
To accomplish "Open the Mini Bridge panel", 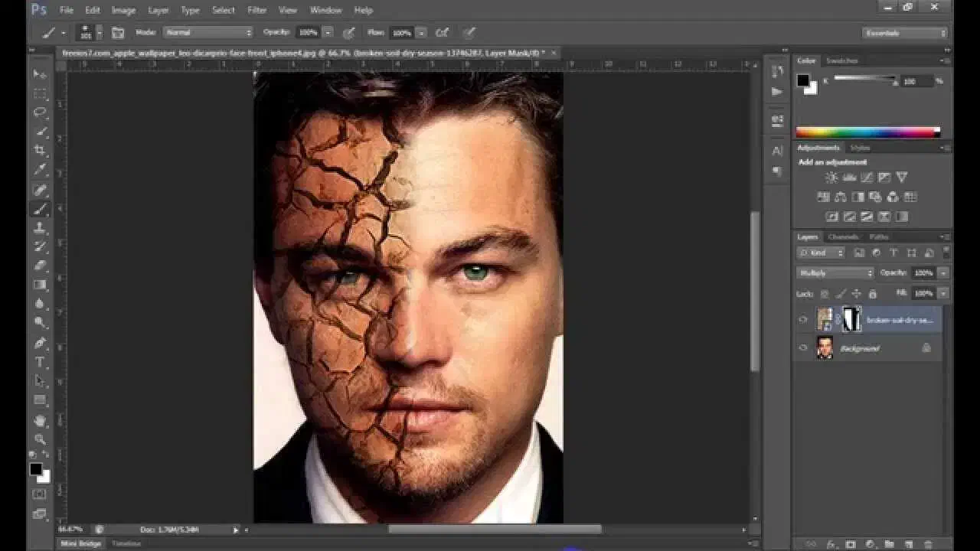I will point(80,543).
